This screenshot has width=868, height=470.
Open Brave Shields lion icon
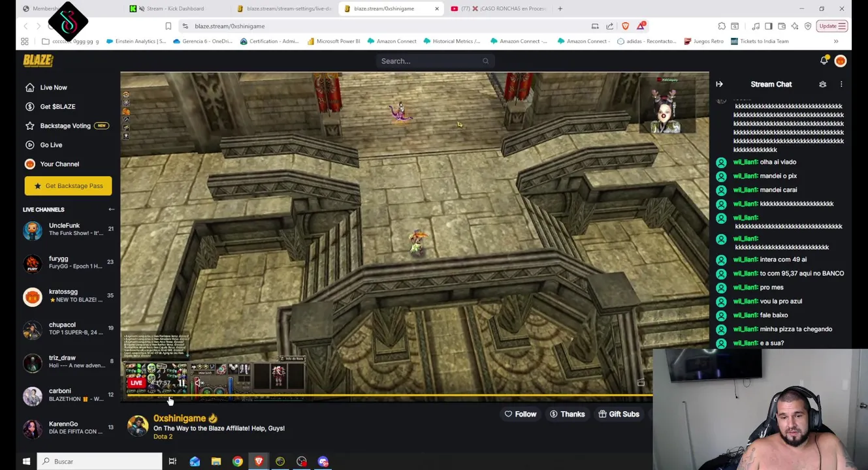point(625,26)
